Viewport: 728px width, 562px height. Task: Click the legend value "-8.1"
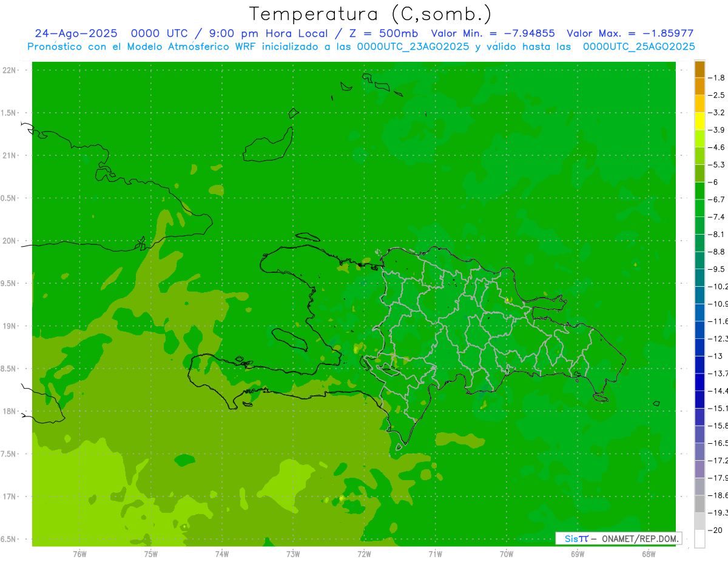point(717,234)
